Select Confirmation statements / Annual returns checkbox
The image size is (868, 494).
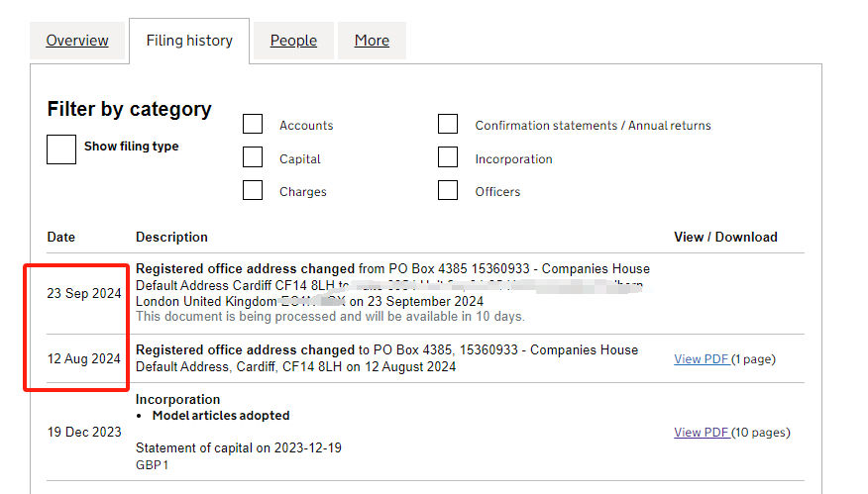448,124
